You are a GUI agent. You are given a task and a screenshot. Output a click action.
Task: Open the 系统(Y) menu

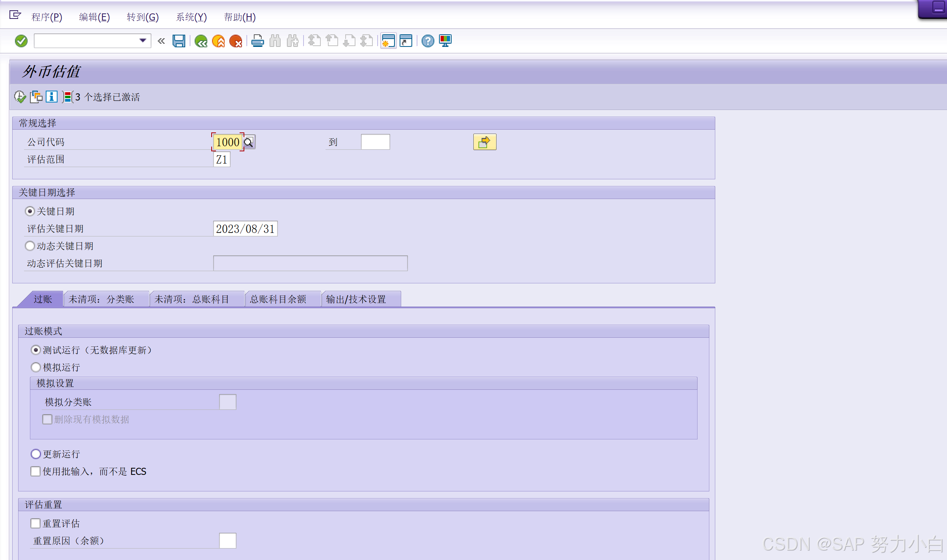pos(191,17)
